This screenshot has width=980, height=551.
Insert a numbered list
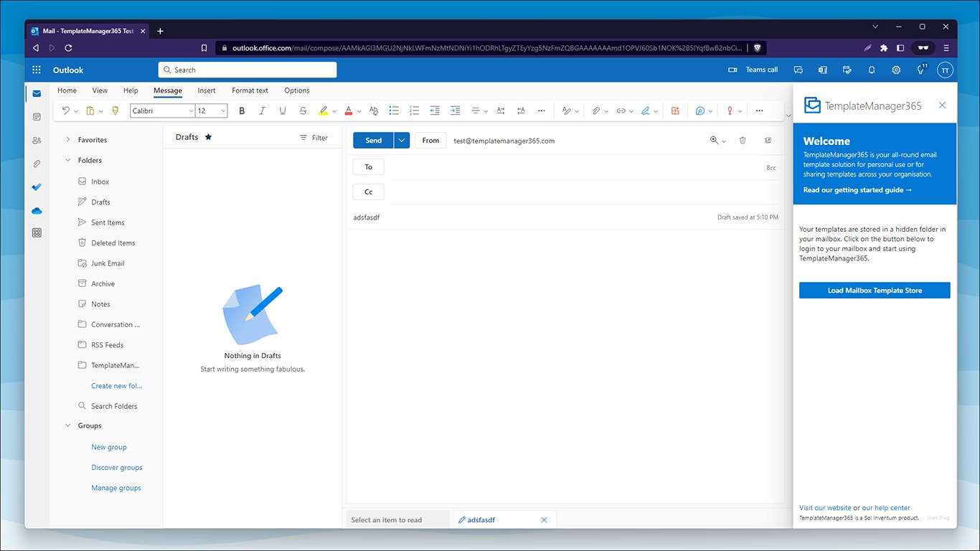point(414,110)
